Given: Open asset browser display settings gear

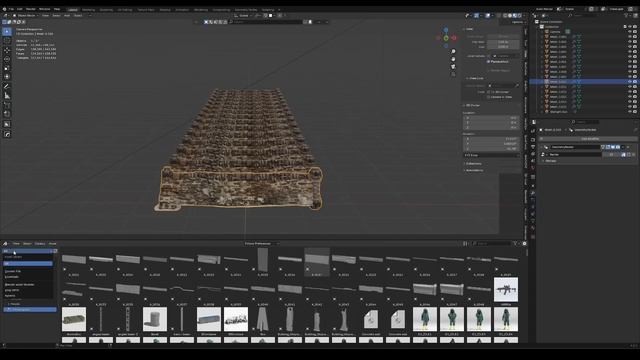Looking at the screenshot, I should [524, 244].
